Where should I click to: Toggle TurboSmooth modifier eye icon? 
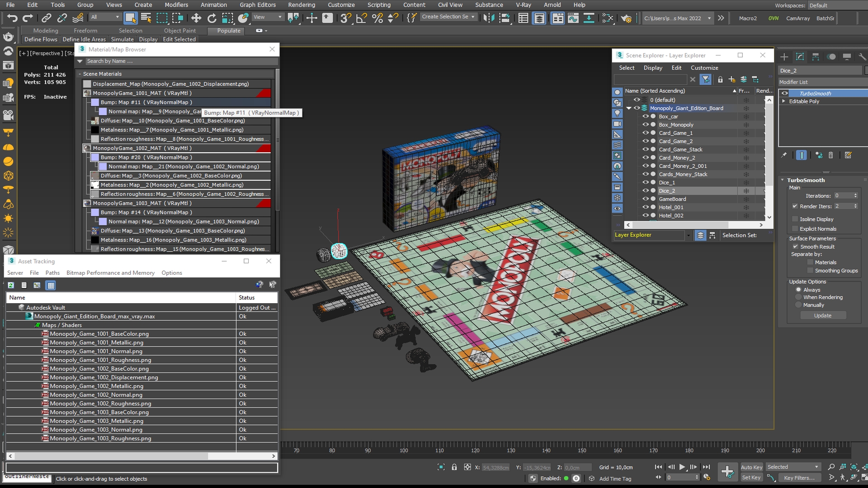coord(784,94)
